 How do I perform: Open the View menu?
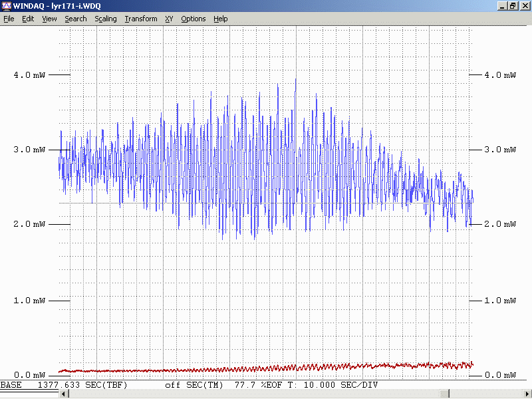pyautogui.click(x=49, y=19)
